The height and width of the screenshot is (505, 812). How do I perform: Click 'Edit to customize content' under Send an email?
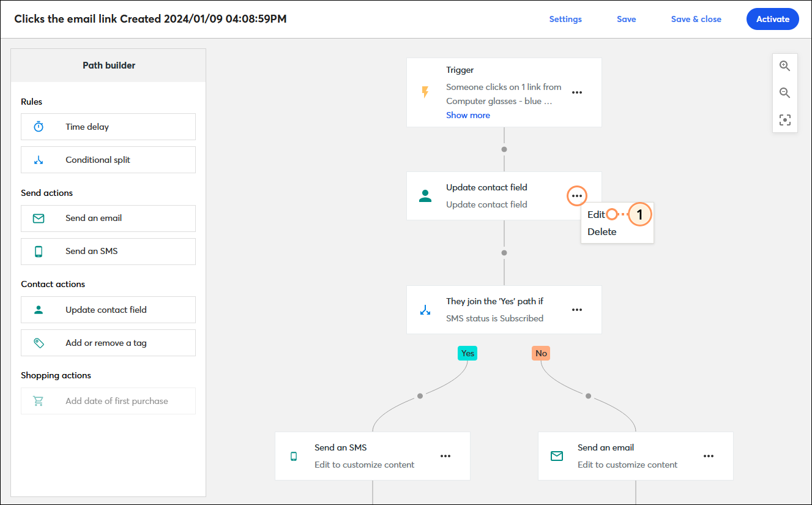(x=627, y=465)
